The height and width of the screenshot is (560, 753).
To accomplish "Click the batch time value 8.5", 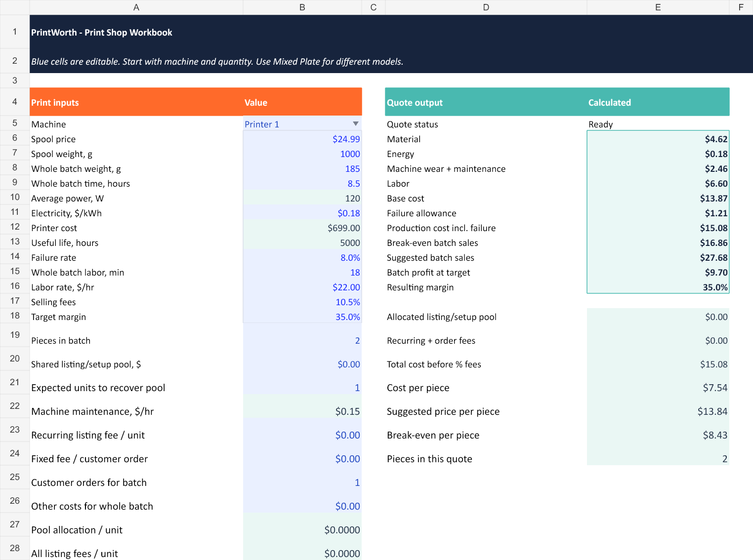I will pyautogui.click(x=302, y=183).
